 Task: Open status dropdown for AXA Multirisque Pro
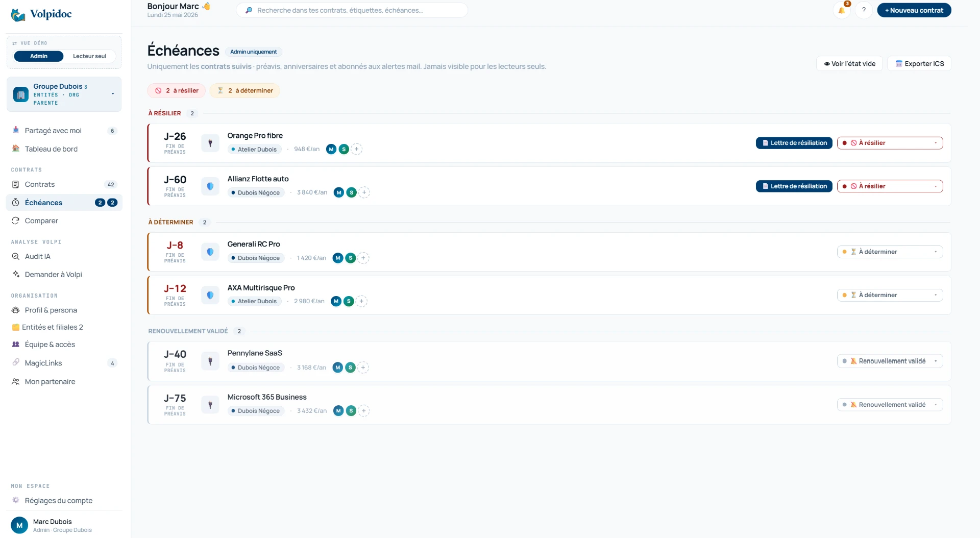point(890,296)
